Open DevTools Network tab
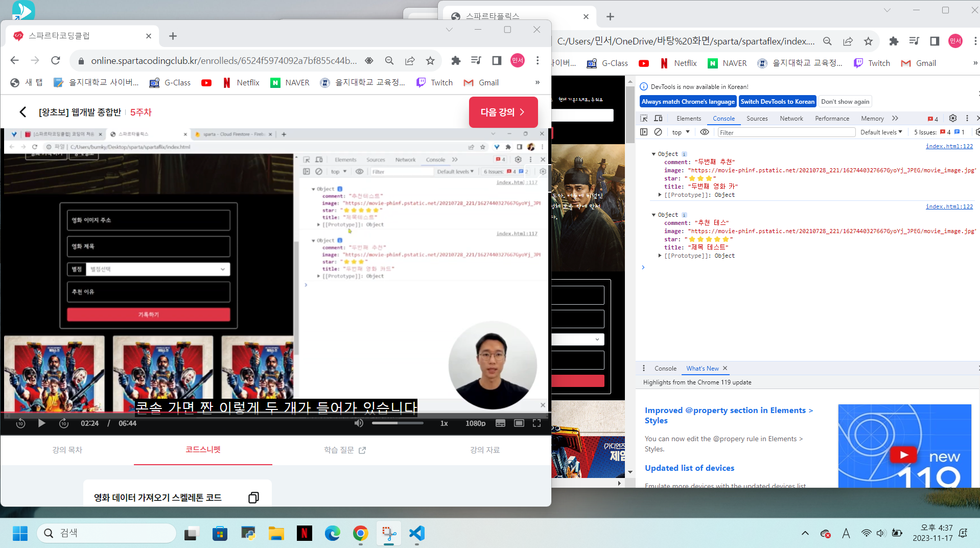The width and height of the screenshot is (980, 548). 791,119
